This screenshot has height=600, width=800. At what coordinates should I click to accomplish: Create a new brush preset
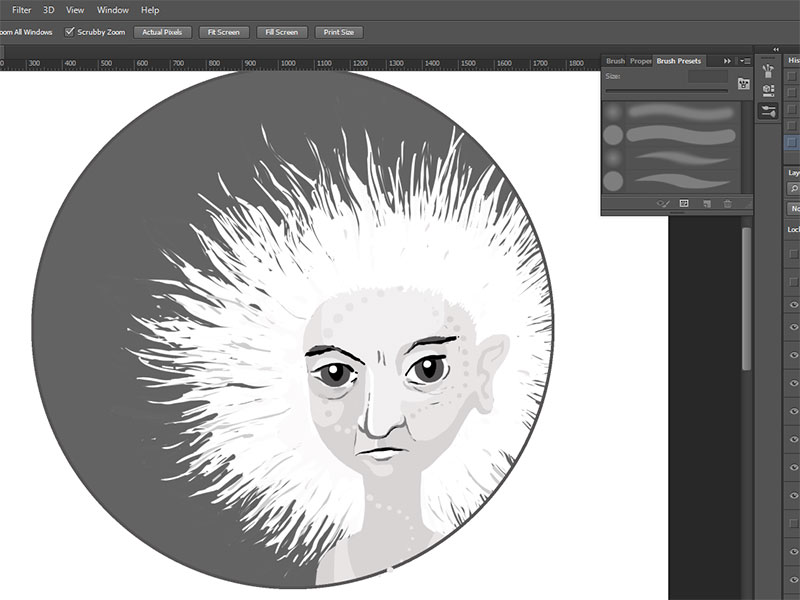[x=706, y=203]
